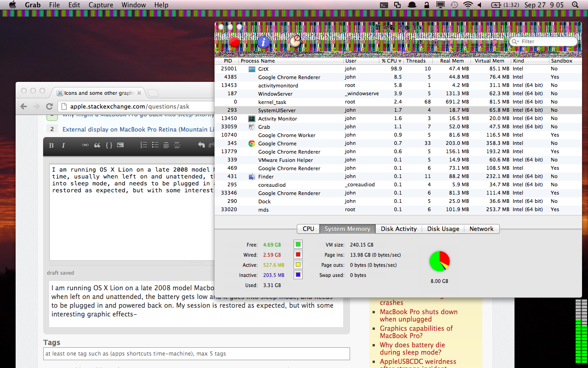Switch to the CPU tab
Image resolution: width=588 pixels, height=368 pixels.
(x=308, y=229)
